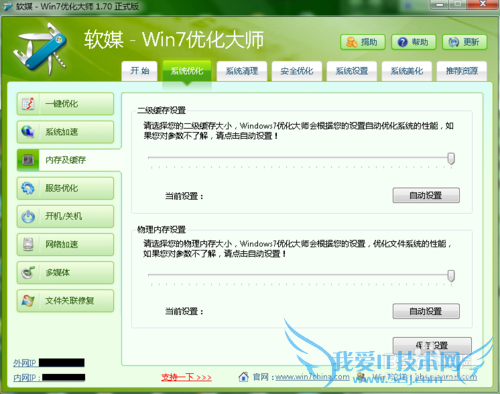Click the power icon for 开机/关机
500x394 pixels.
28,216
